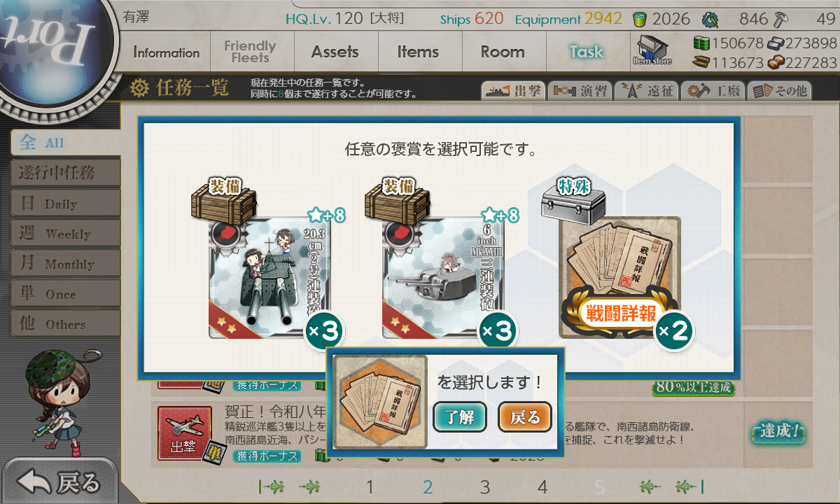Show only Weekly quests in sidebar
This screenshot has width=840, height=504.
[x=65, y=233]
